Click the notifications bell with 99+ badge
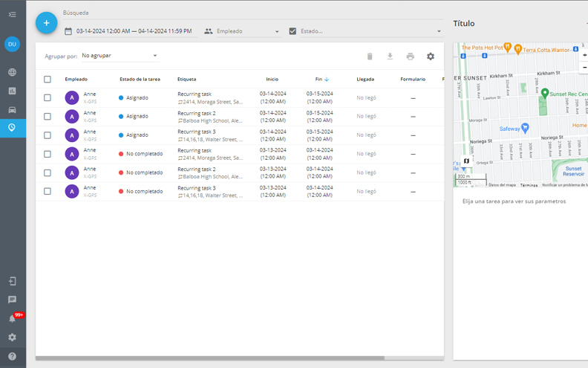 pyautogui.click(x=13, y=319)
